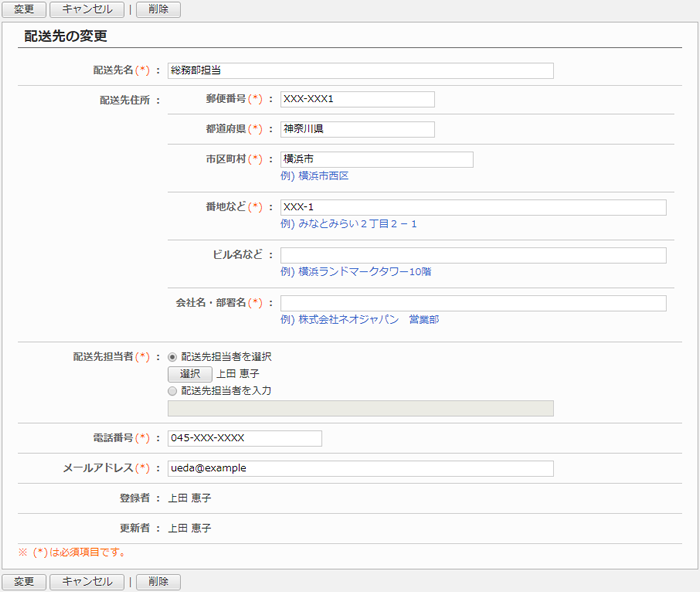Click the top 削除 button
The image size is (700, 592).
point(158,10)
